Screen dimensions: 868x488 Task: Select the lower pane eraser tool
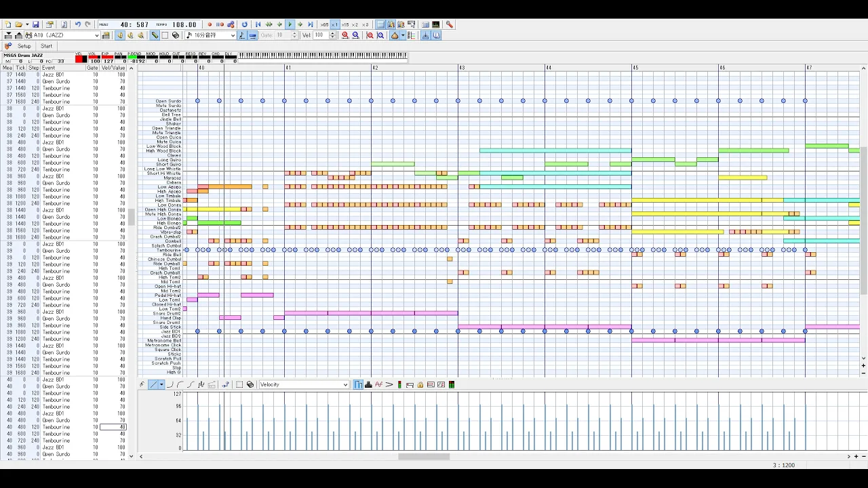pos(250,384)
